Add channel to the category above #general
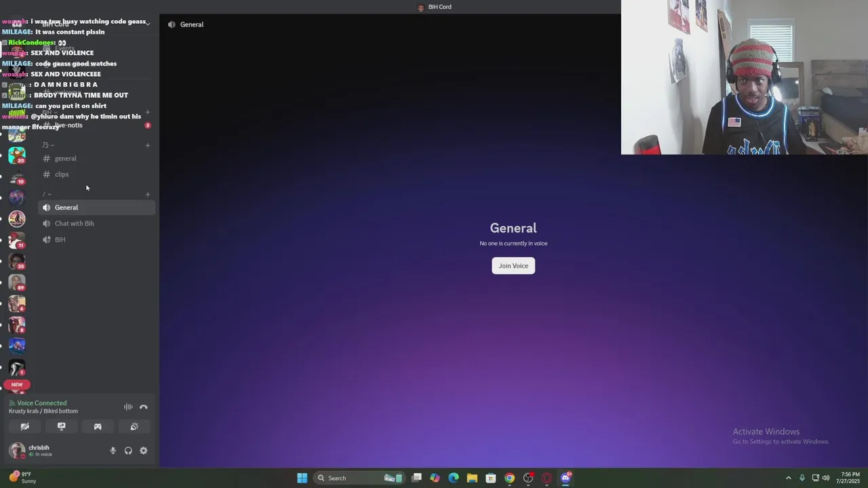This screenshot has height=488, width=868. (148, 145)
